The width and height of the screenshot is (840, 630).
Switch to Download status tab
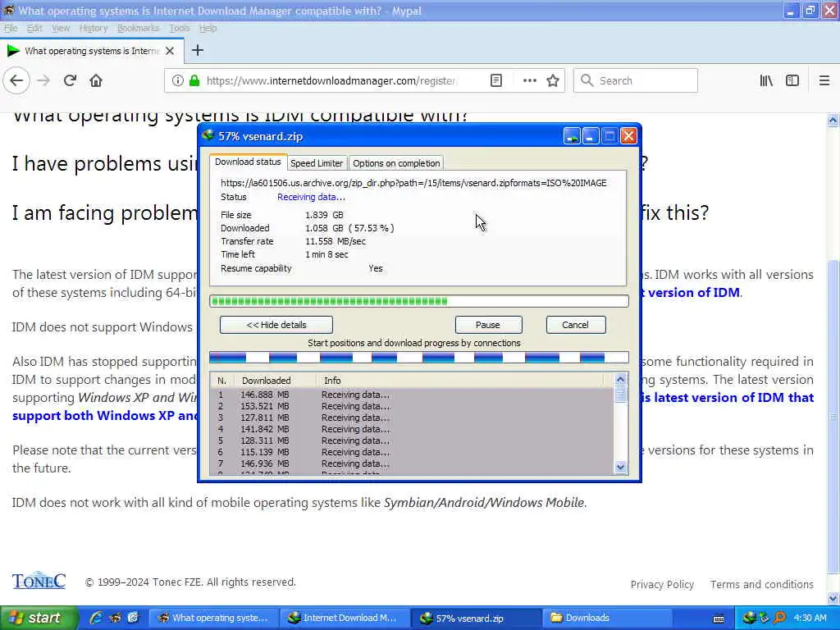pyautogui.click(x=248, y=162)
